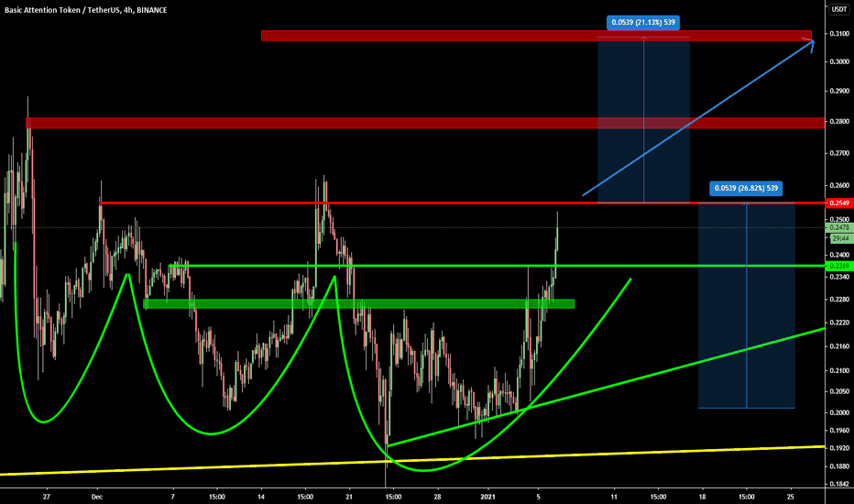Click the 0.2400 price axis label
This screenshot has width=854, height=504.
click(x=839, y=255)
